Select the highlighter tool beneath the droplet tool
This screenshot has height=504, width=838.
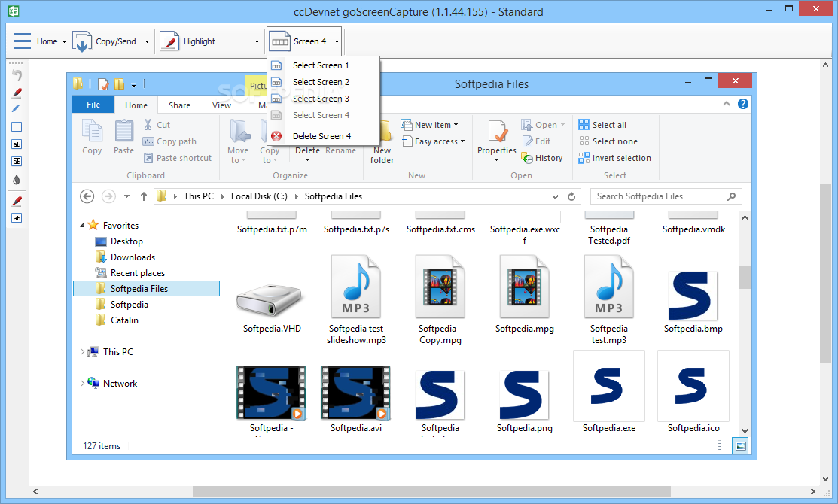click(x=17, y=202)
